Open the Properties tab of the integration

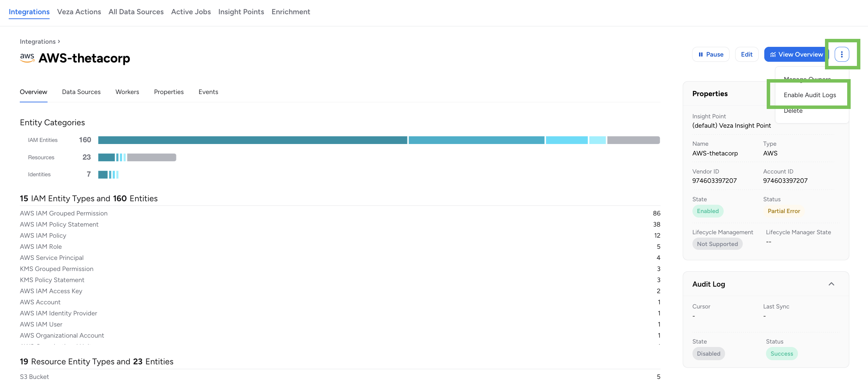pos(169,92)
